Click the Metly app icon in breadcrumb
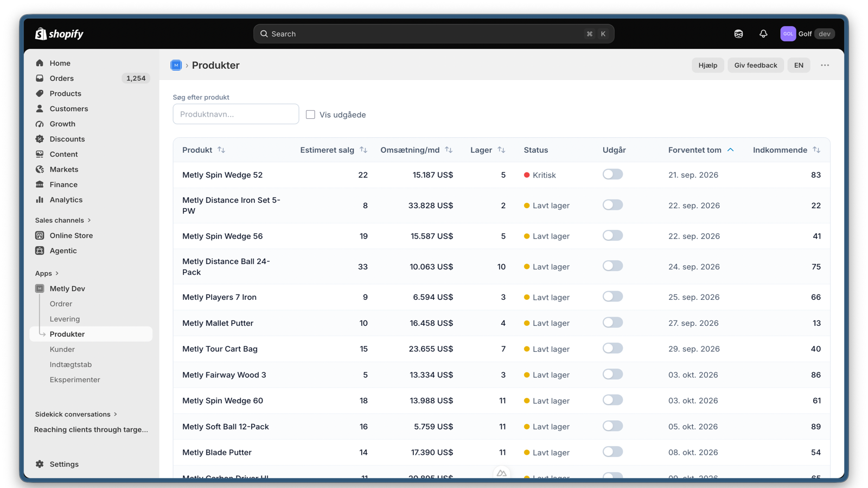Image resolution: width=868 pixels, height=488 pixels. 176,65
